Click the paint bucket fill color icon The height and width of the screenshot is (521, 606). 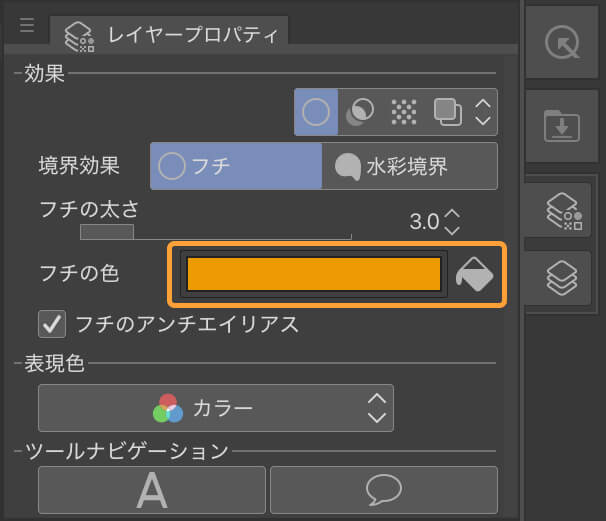pos(475,274)
